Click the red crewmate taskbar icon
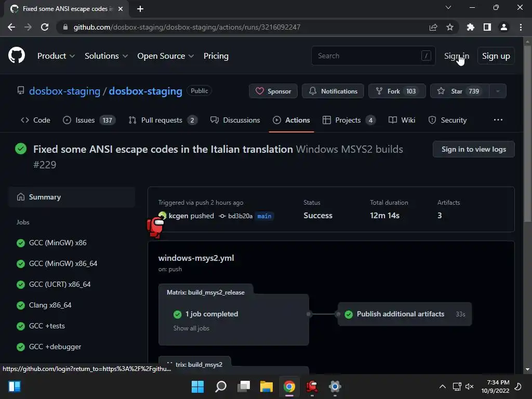 click(x=312, y=387)
